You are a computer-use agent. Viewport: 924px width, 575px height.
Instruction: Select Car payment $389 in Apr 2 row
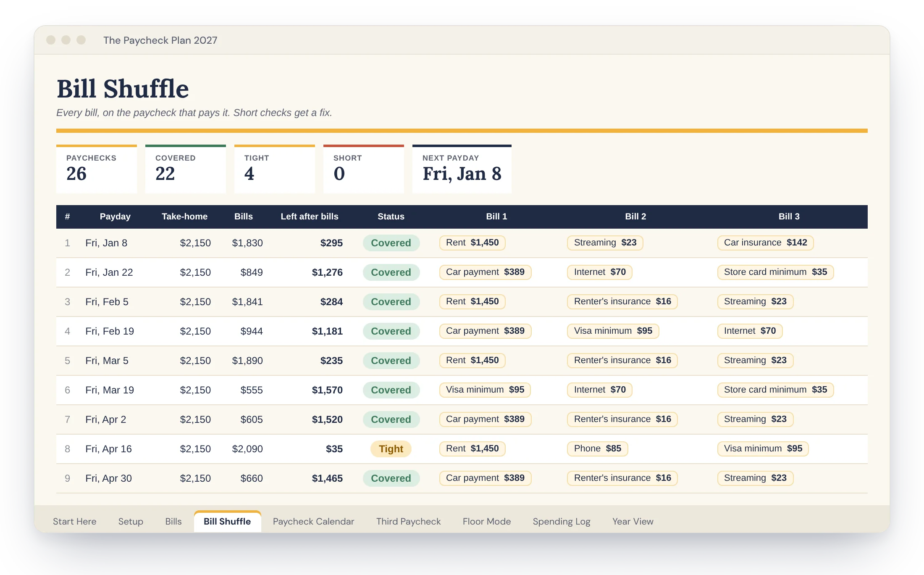485,419
